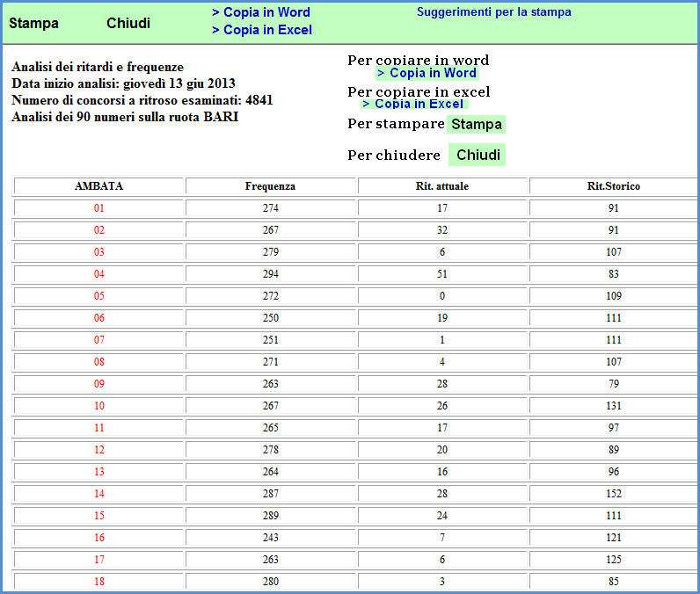Select Rit.Storico value 121 in row 16
700x594 pixels.
point(614,538)
